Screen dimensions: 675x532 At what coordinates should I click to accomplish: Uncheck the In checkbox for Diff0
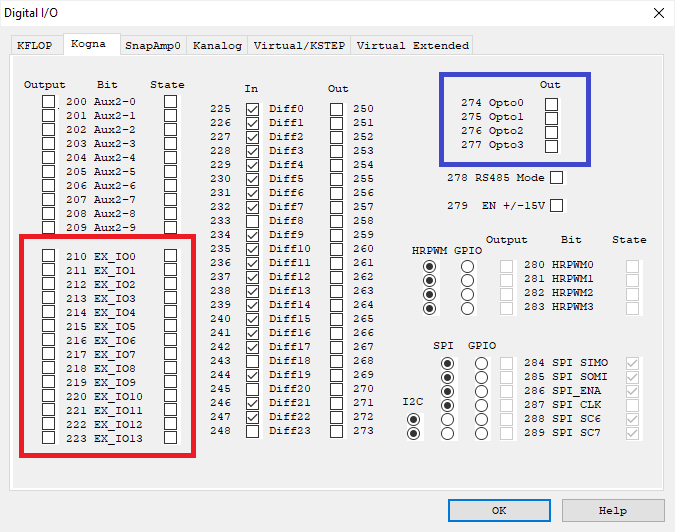(252, 109)
